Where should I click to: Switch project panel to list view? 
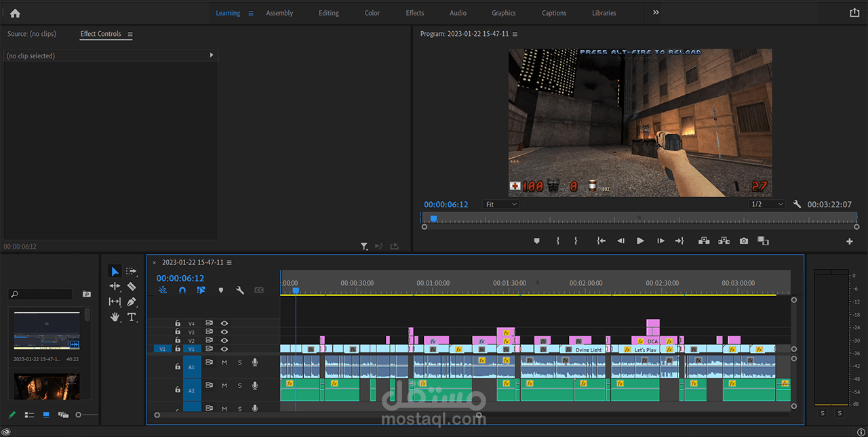(x=29, y=415)
